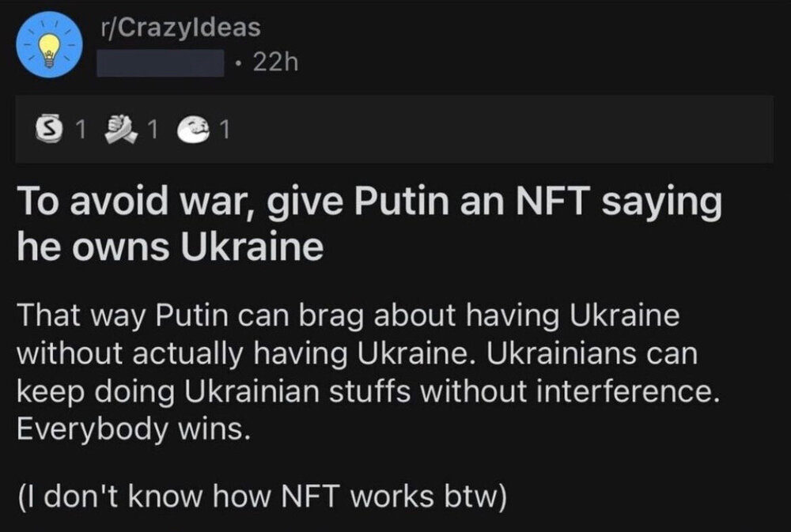Click the 22h post timestamp

pyautogui.click(x=271, y=62)
